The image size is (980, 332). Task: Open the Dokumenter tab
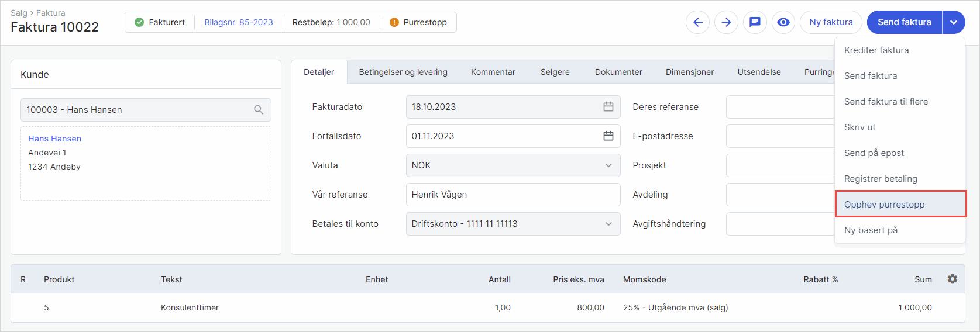618,72
